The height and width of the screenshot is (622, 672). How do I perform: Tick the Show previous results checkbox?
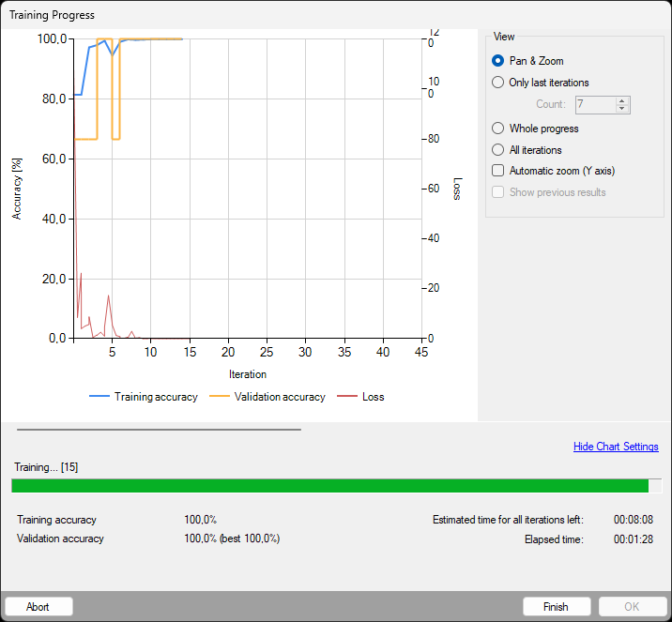(x=498, y=192)
